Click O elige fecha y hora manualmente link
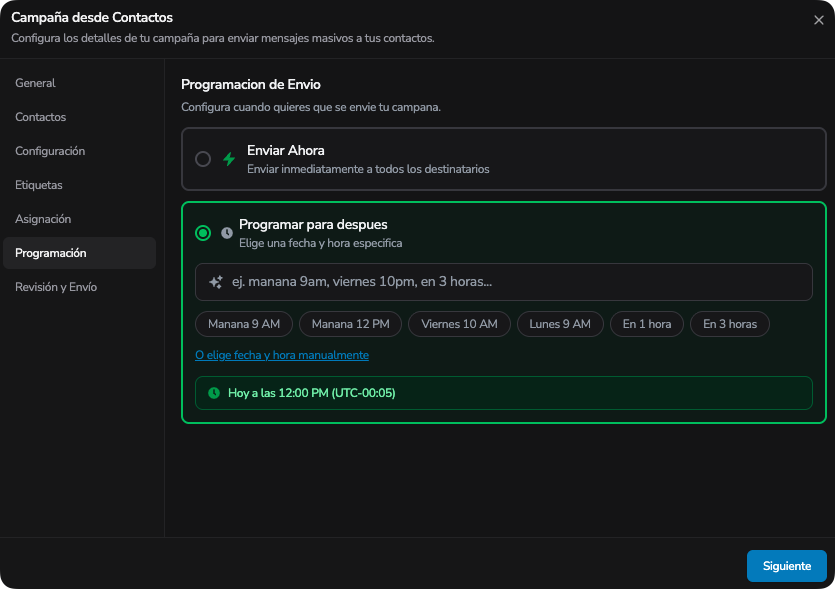Viewport: 835px width, 589px height. [x=282, y=355]
